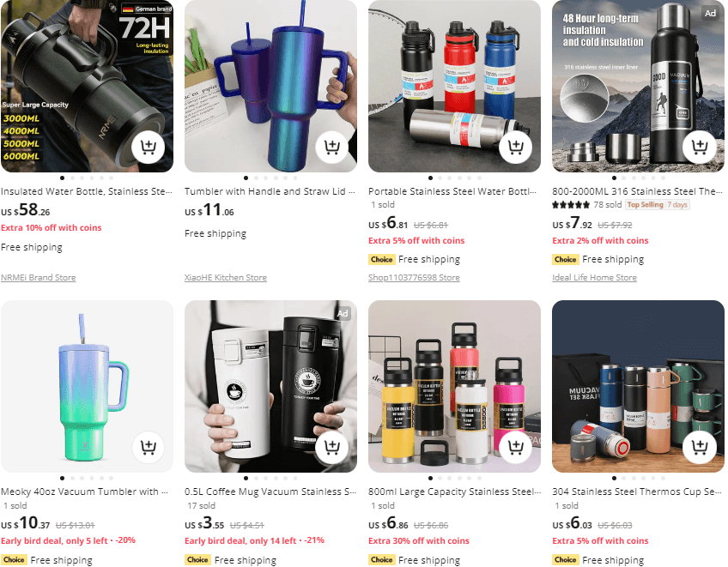
Task: Add NRMEi insulated water bottle to cart
Action: click(x=149, y=147)
